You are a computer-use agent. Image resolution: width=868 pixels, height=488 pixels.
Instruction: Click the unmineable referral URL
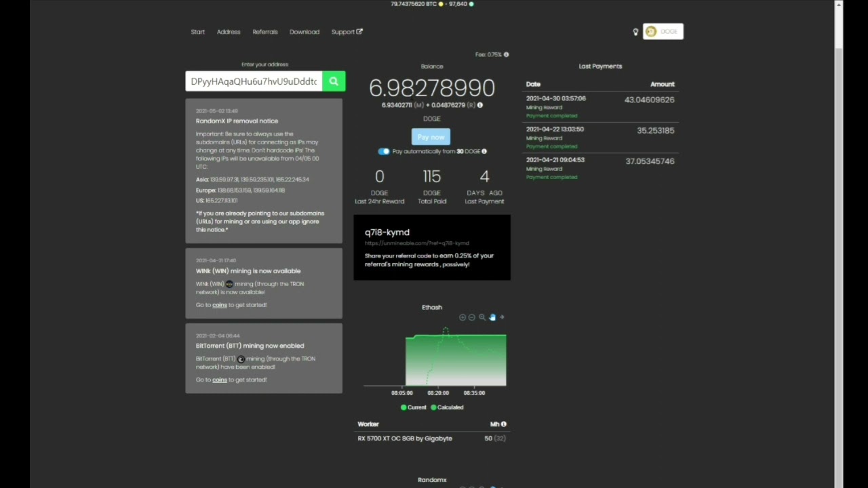(x=417, y=243)
